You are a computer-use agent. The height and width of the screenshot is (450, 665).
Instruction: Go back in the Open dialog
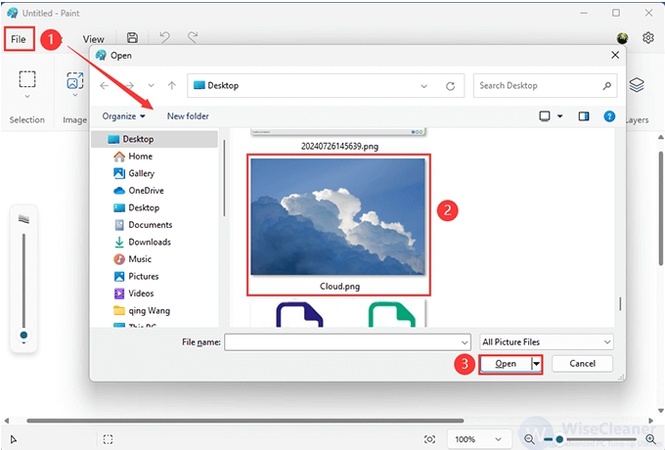click(x=104, y=86)
